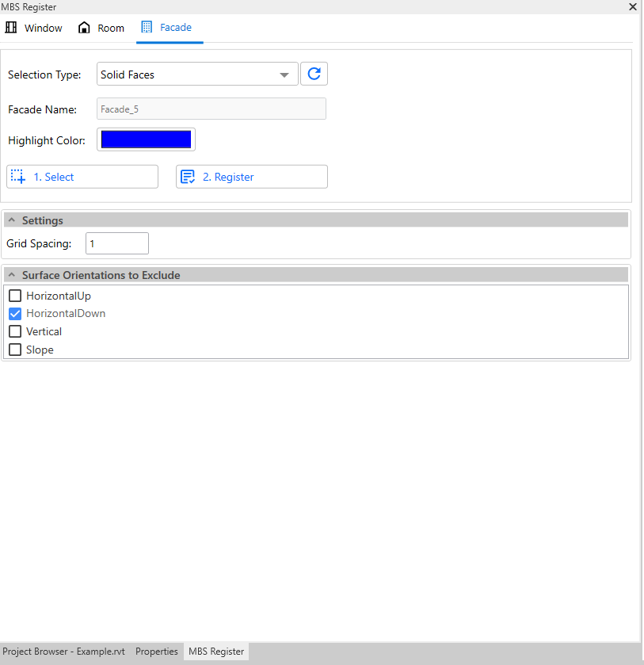
Task: Uncheck the HorizontalDown checkbox
Action: [15, 314]
